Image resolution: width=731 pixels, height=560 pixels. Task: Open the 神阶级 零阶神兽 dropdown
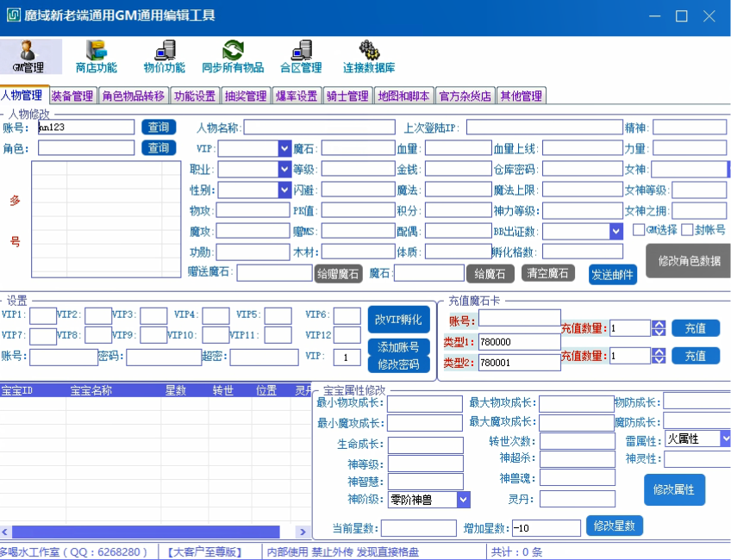pyautogui.click(x=463, y=500)
